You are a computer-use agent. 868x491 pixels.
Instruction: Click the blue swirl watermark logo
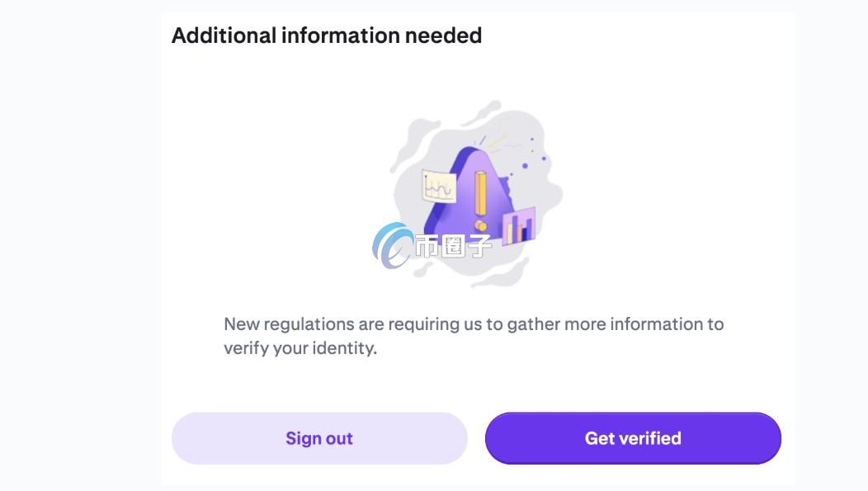coord(392,246)
